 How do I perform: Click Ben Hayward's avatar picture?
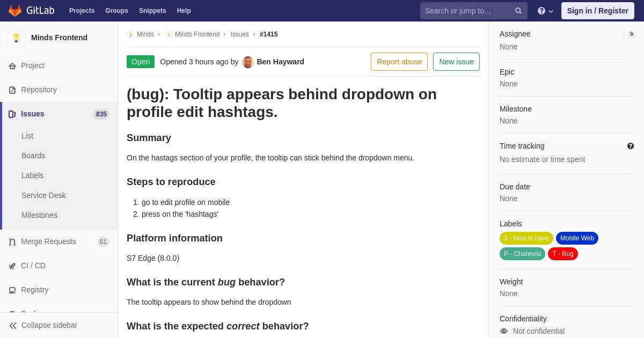tap(248, 62)
